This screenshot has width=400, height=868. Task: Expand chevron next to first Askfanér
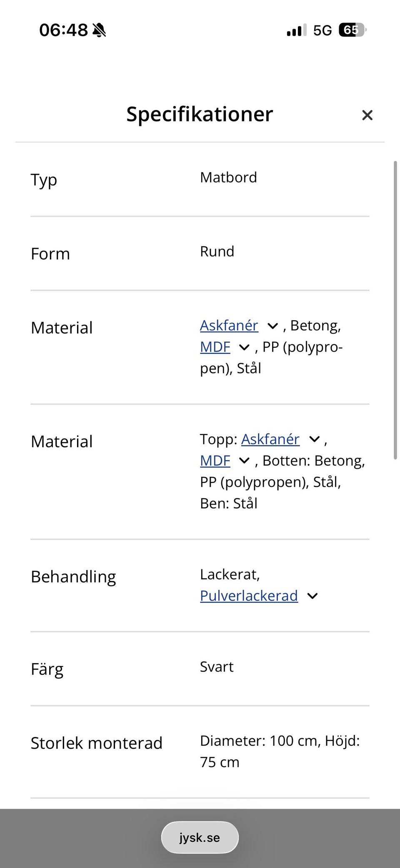pos(272,326)
